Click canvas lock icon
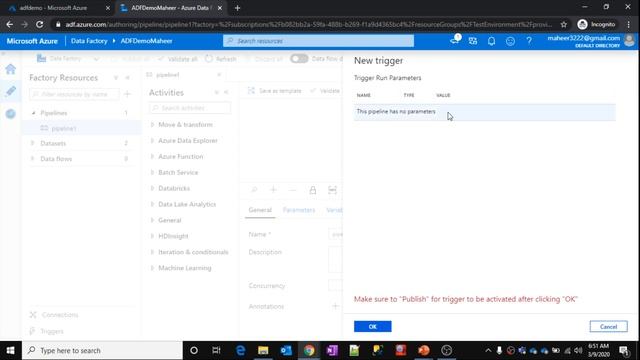 313,190
